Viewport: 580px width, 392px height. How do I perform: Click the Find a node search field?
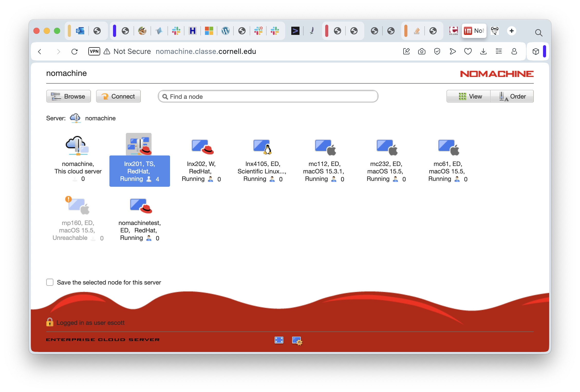pos(268,96)
